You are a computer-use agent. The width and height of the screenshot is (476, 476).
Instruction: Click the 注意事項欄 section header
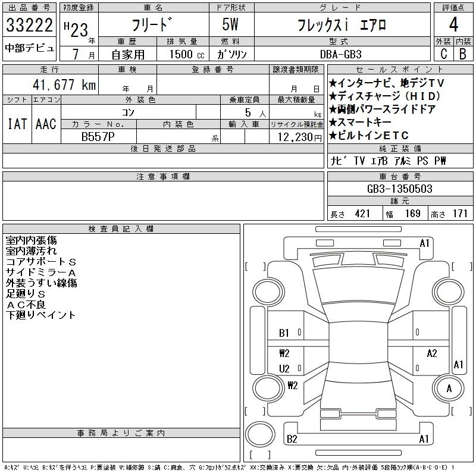pos(162,177)
